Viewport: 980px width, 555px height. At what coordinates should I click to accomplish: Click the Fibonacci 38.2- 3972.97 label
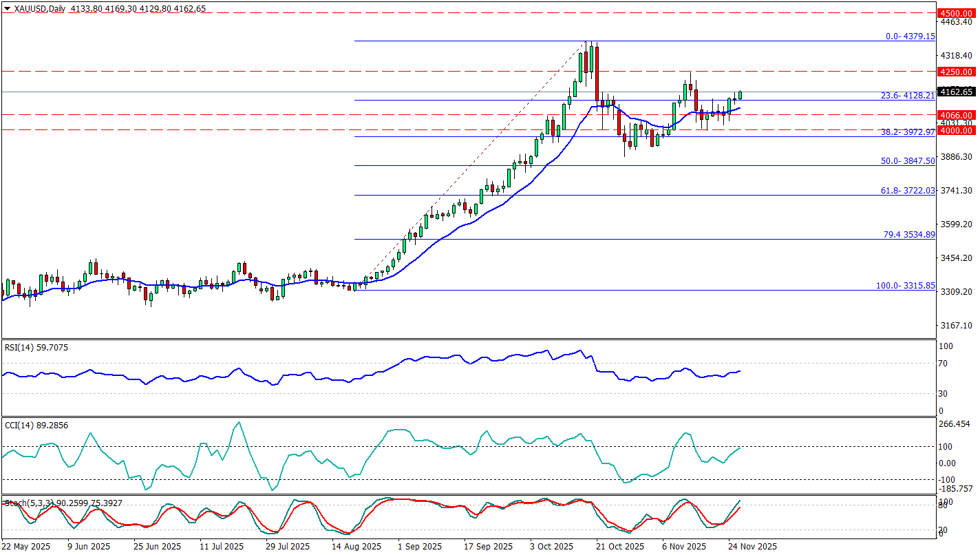[x=908, y=132]
